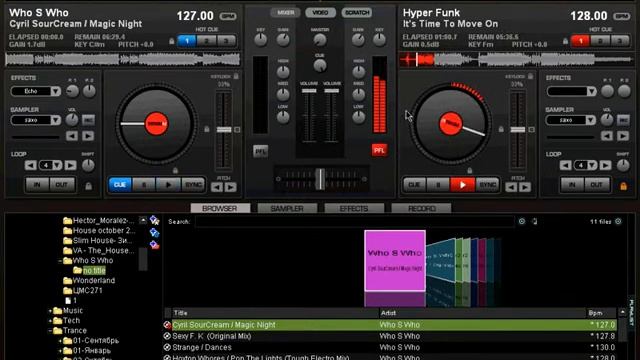Viewport: 640px width, 360px height.
Task: Click left deck pitch bend up arrow
Action: [231, 187]
